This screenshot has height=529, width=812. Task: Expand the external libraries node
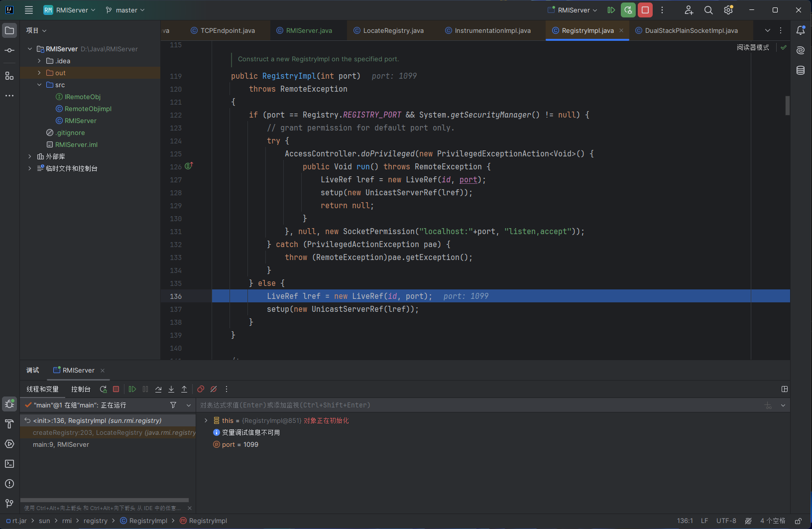point(30,156)
